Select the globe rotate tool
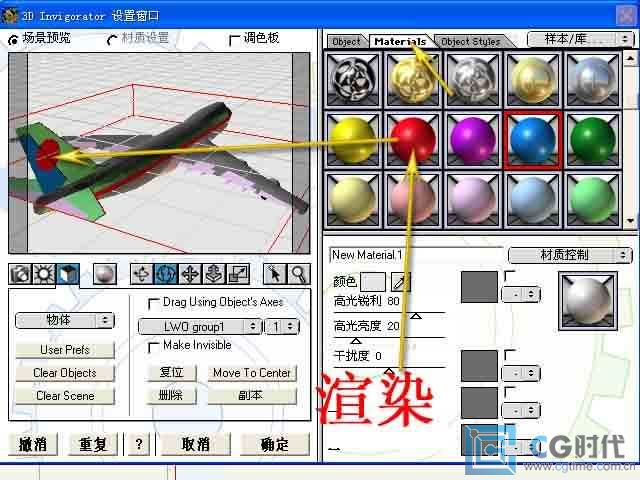The height and width of the screenshot is (480, 640). point(166,274)
